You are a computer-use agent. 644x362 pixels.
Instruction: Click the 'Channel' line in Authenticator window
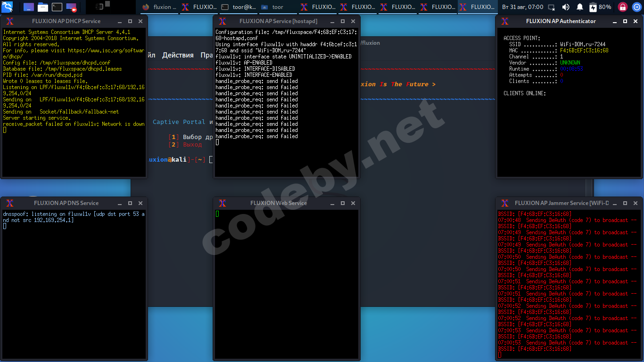[x=536, y=57]
